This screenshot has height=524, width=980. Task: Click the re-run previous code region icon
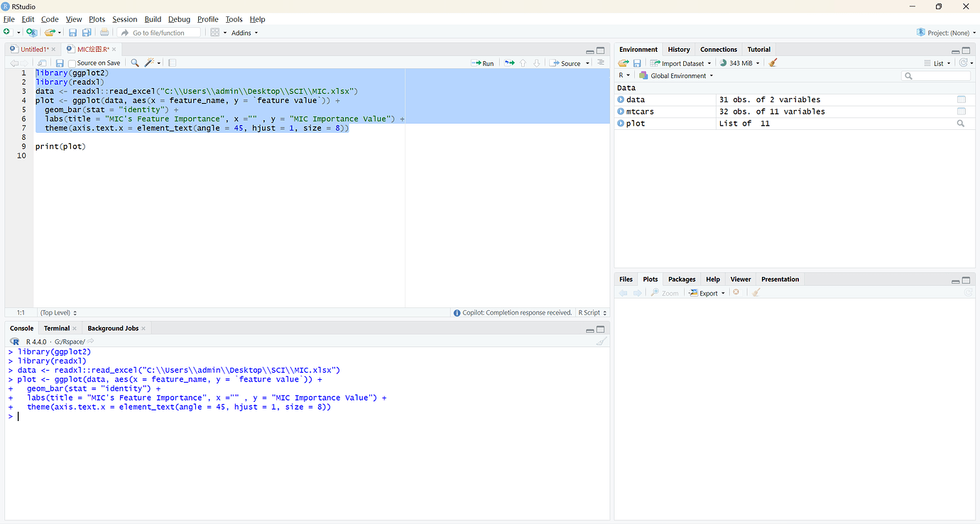pyautogui.click(x=509, y=63)
